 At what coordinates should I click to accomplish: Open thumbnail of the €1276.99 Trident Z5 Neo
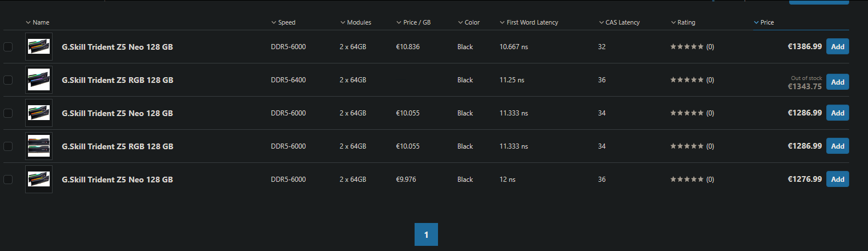39,180
